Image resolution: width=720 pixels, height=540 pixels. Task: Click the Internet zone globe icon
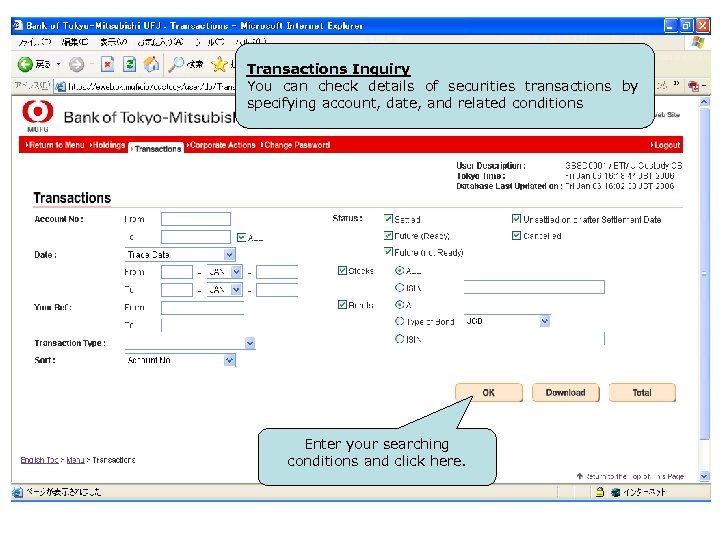tap(616, 492)
